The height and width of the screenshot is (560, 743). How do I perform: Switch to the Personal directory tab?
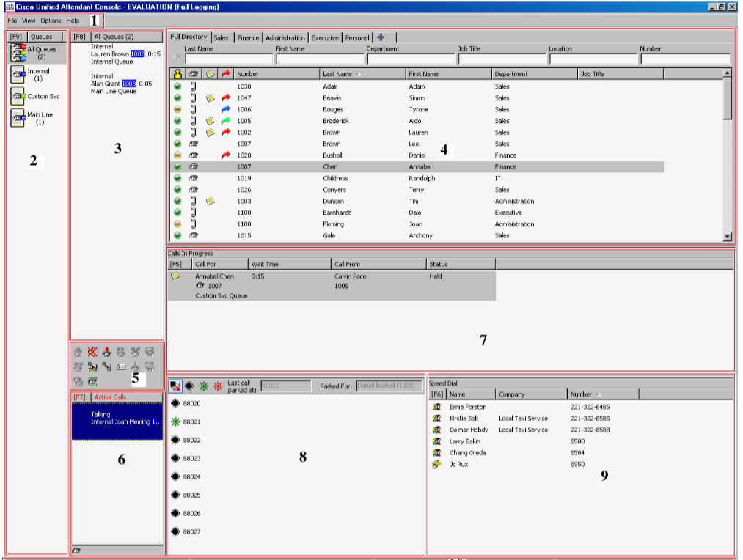pyautogui.click(x=356, y=38)
